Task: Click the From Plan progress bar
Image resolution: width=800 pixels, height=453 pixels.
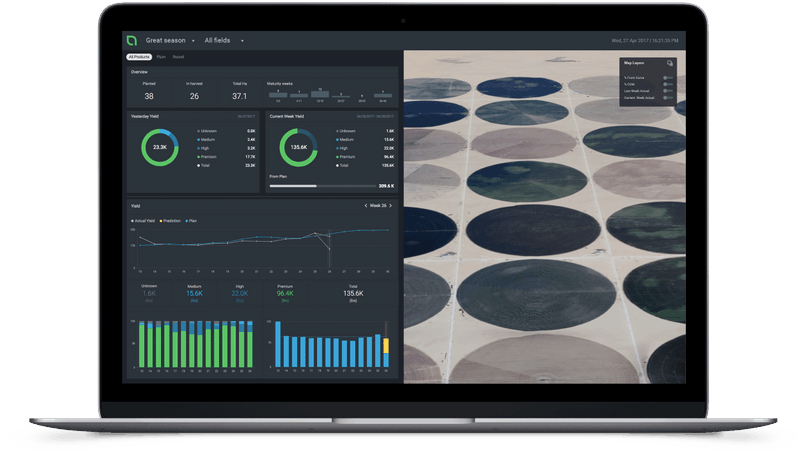Action: coord(323,186)
